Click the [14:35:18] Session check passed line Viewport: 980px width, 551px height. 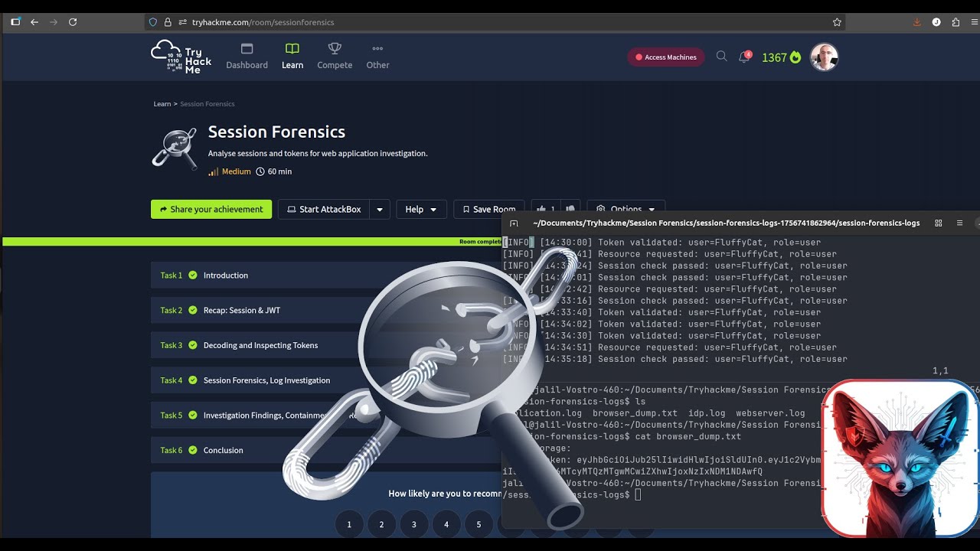click(x=675, y=359)
